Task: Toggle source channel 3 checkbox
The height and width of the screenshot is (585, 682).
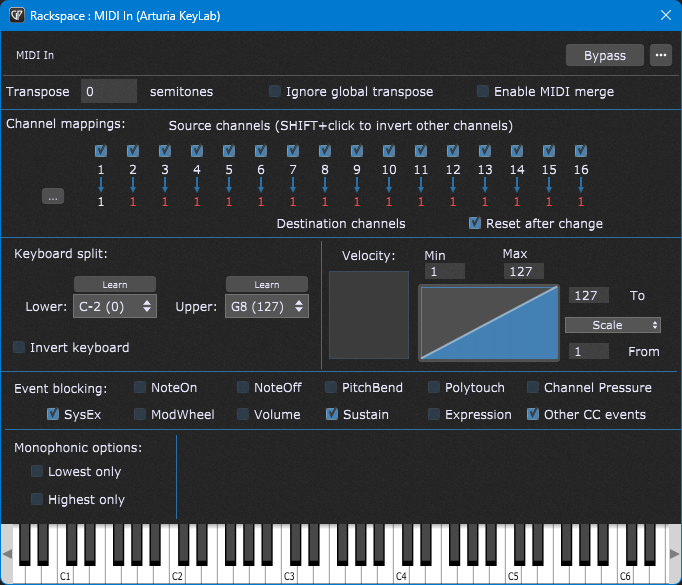Action: click(x=165, y=150)
